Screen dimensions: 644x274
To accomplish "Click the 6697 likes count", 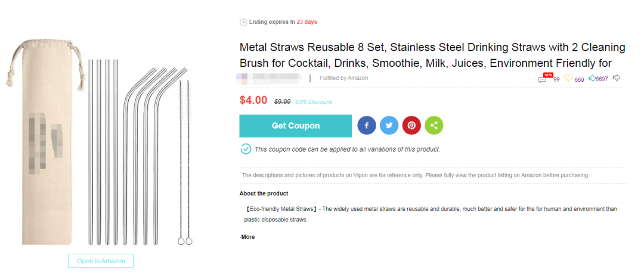I will (x=602, y=79).
